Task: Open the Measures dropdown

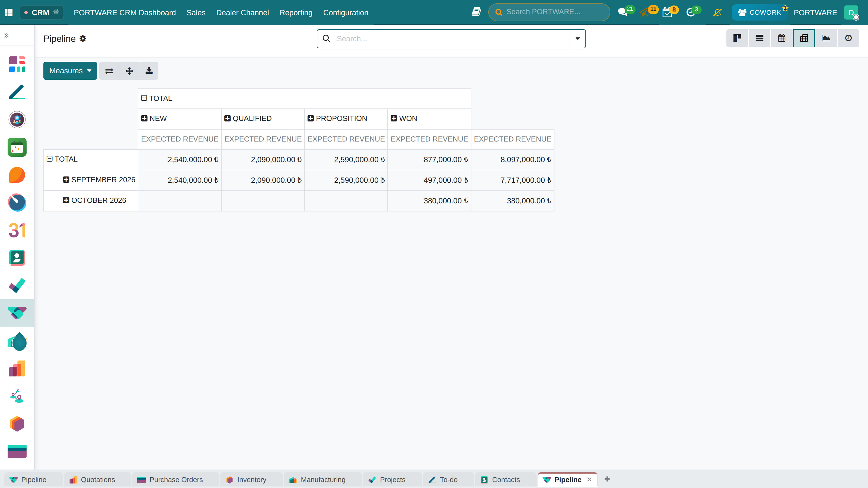Action: tap(70, 71)
